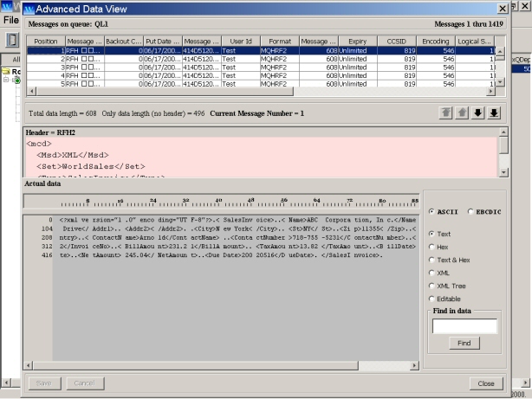Choose Text & Hex display mode
The width and height of the screenshot is (532, 399).
pyautogui.click(x=431, y=260)
